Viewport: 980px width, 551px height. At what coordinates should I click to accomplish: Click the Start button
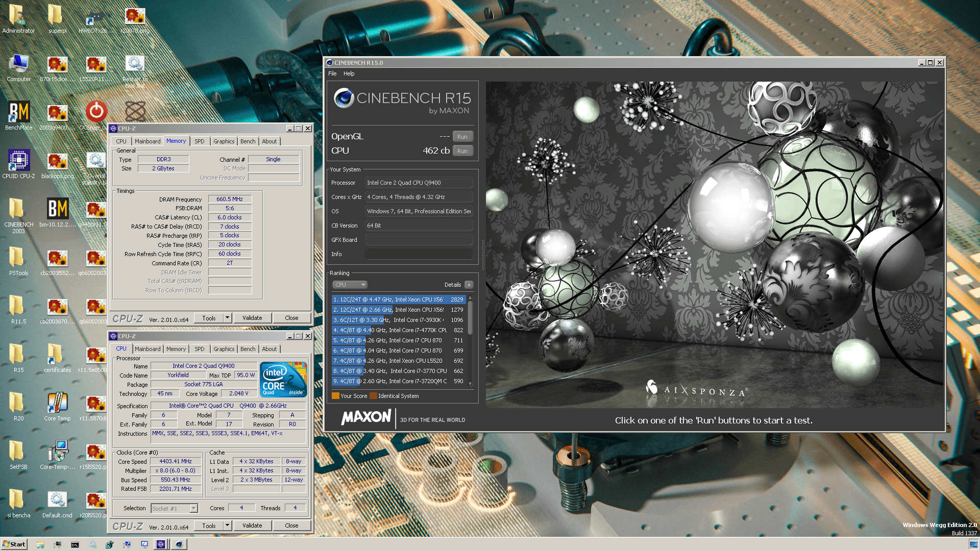14,544
